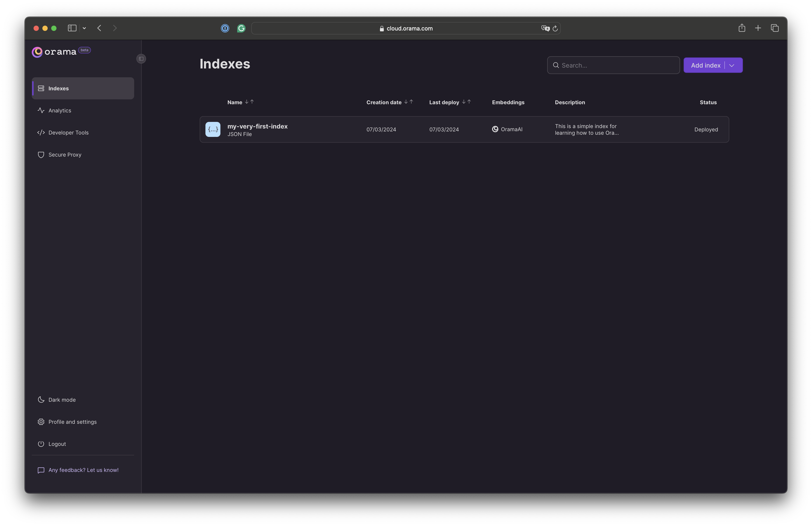Click the 07/03/2024 creation date cell
Image resolution: width=812 pixels, height=526 pixels.
pyautogui.click(x=381, y=129)
